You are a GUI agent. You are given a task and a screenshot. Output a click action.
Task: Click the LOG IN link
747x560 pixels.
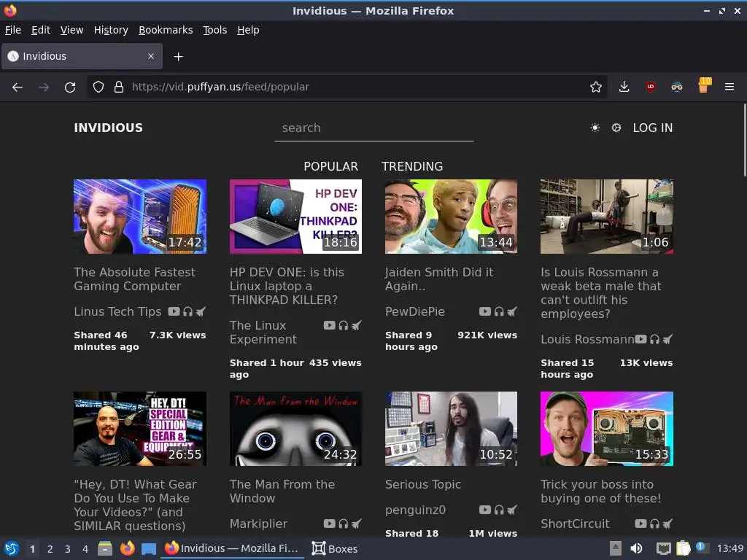[x=653, y=128]
